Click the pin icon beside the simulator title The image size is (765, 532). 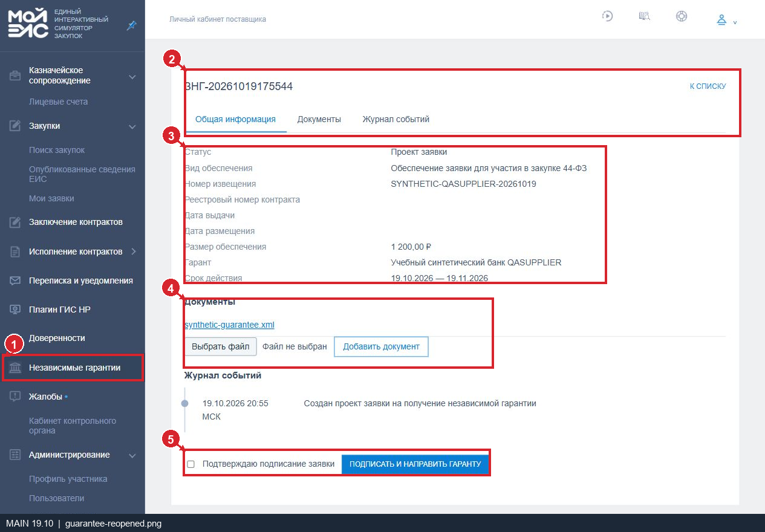(x=131, y=25)
